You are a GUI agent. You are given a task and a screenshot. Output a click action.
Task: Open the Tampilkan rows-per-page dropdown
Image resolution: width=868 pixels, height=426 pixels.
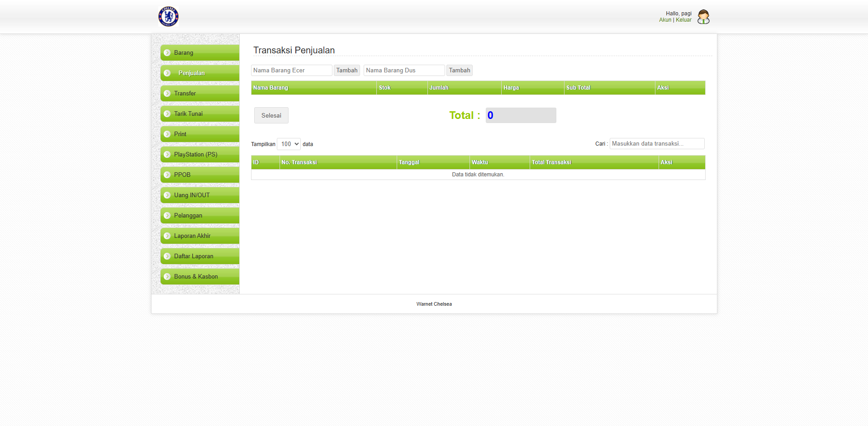tap(289, 144)
